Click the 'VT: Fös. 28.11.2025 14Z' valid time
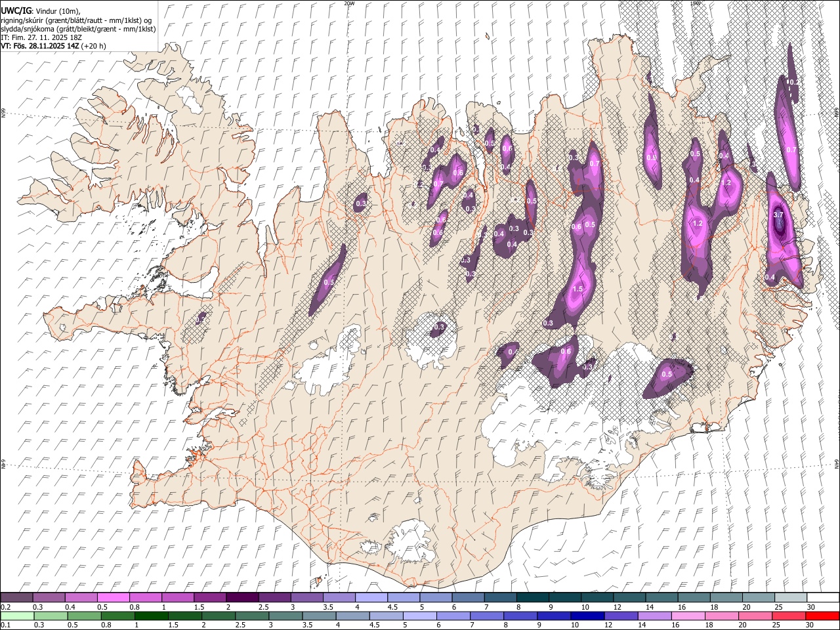This screenshot has height=630, width=840. tap(41, 46)
